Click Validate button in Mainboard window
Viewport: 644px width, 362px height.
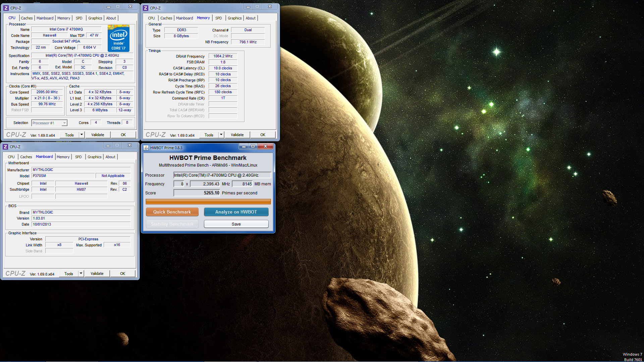click(97, 274)
